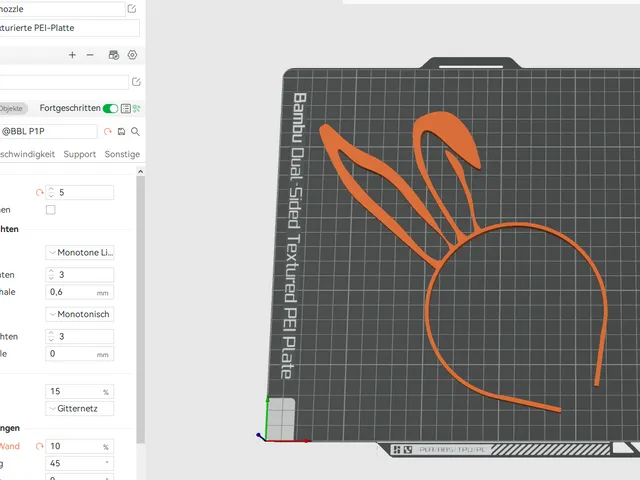Open filament settings gear icon
640x480 pixels.
(132, 55)
